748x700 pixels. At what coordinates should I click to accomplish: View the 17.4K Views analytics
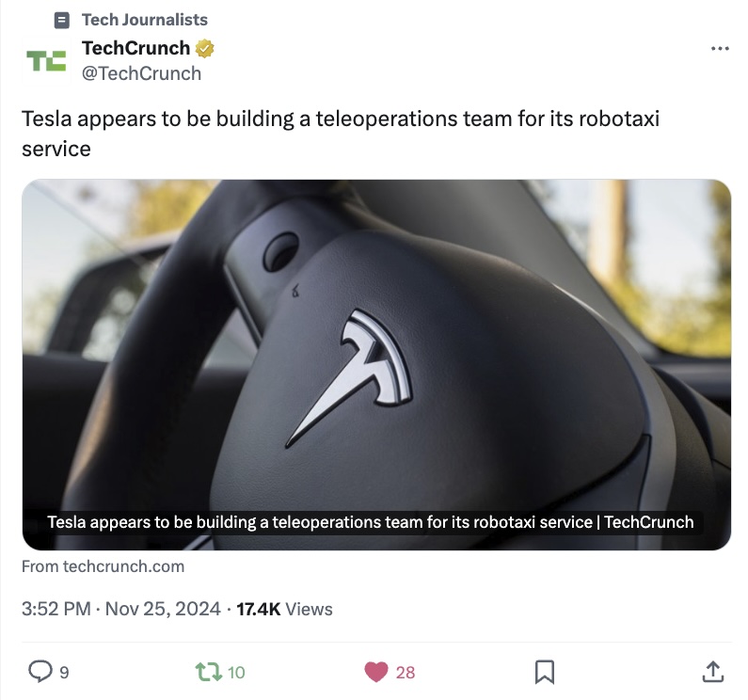tap(284, 609)
